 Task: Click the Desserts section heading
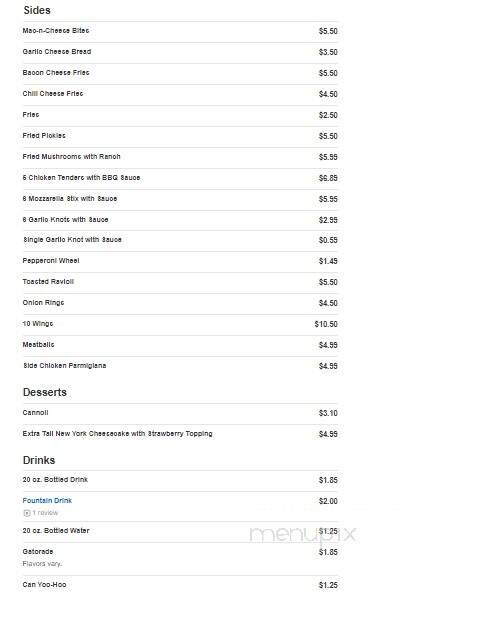tap(45, 392)
